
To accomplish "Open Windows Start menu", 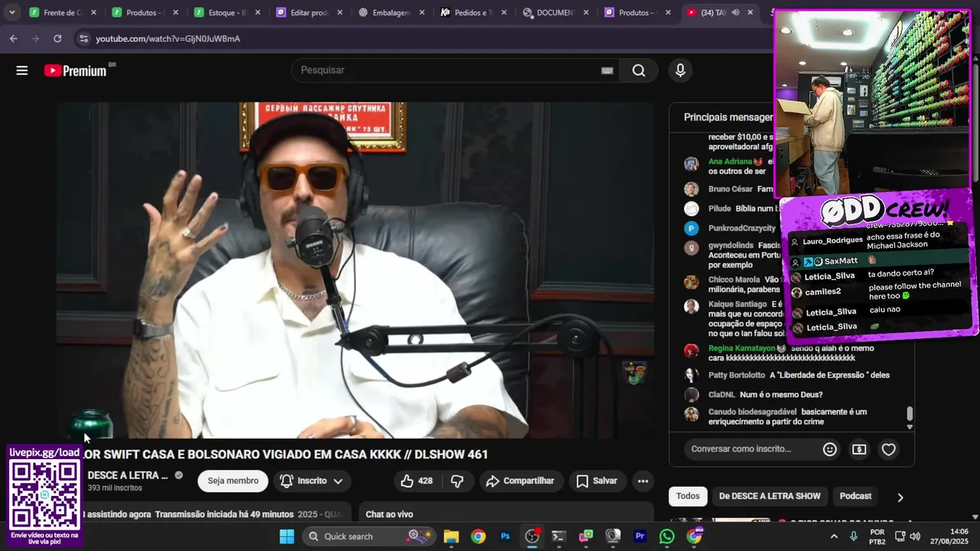I will (286, 536).
